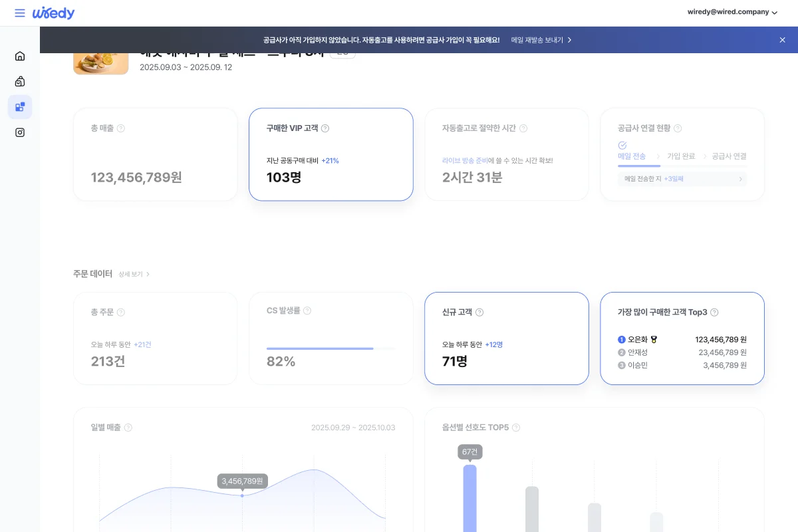Expand the 메일 전송한 지 row chevron
This screenshot has width=798, height=532.
click(740, 179)
